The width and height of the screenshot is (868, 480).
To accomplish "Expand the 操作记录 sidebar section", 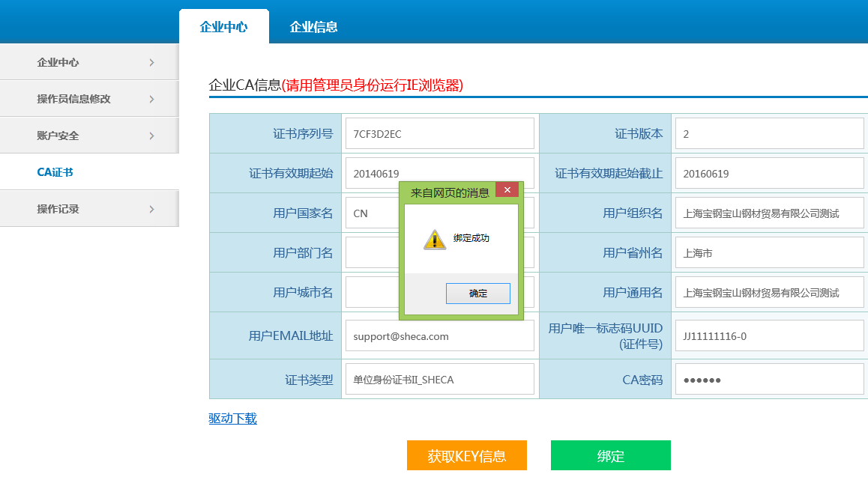I will click(x=89, y=209).
